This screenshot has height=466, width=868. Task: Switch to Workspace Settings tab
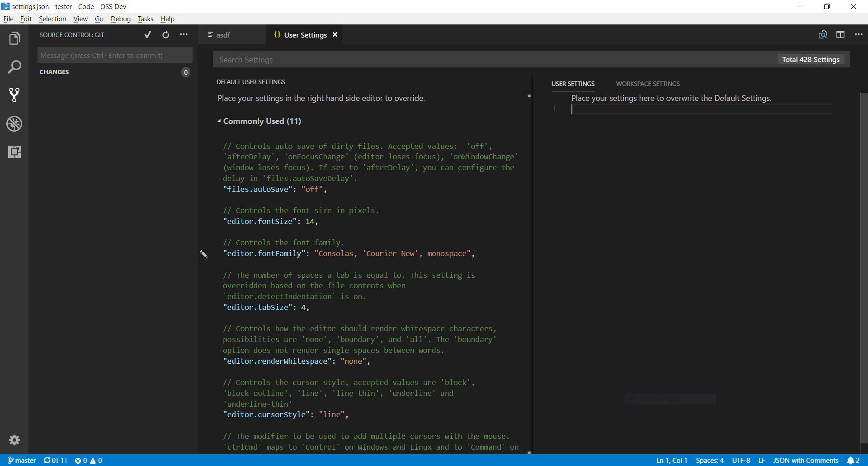point(647,84)
